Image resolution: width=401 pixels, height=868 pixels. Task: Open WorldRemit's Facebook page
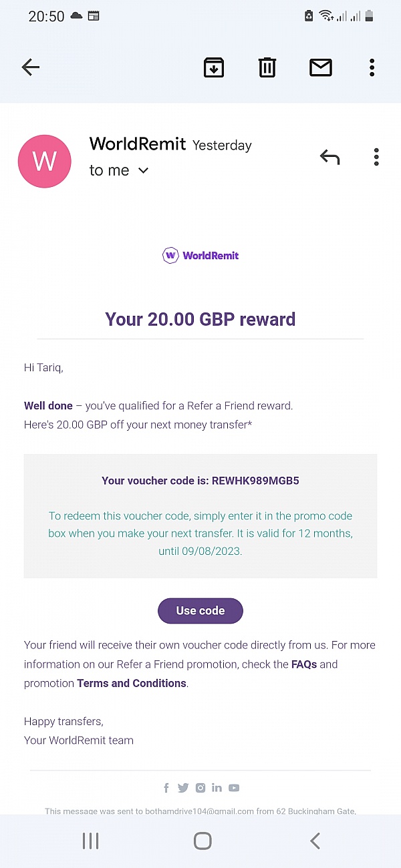tap(166, 788)
